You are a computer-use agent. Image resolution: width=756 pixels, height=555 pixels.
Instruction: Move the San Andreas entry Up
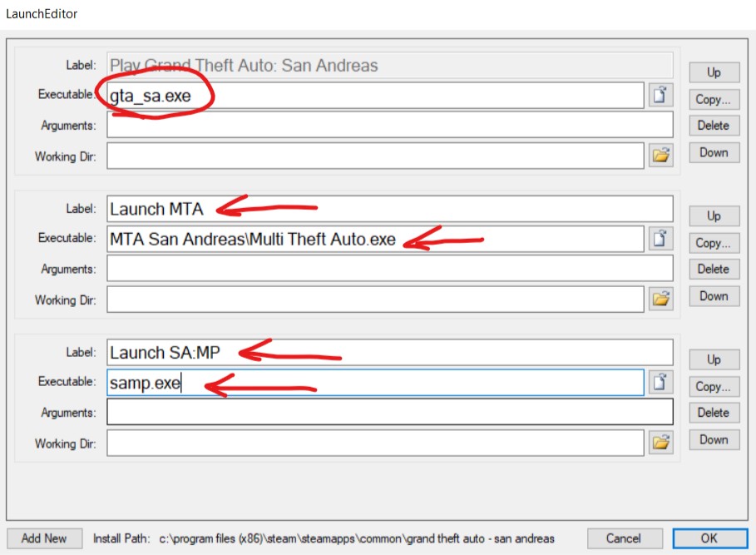click(714, 72)
